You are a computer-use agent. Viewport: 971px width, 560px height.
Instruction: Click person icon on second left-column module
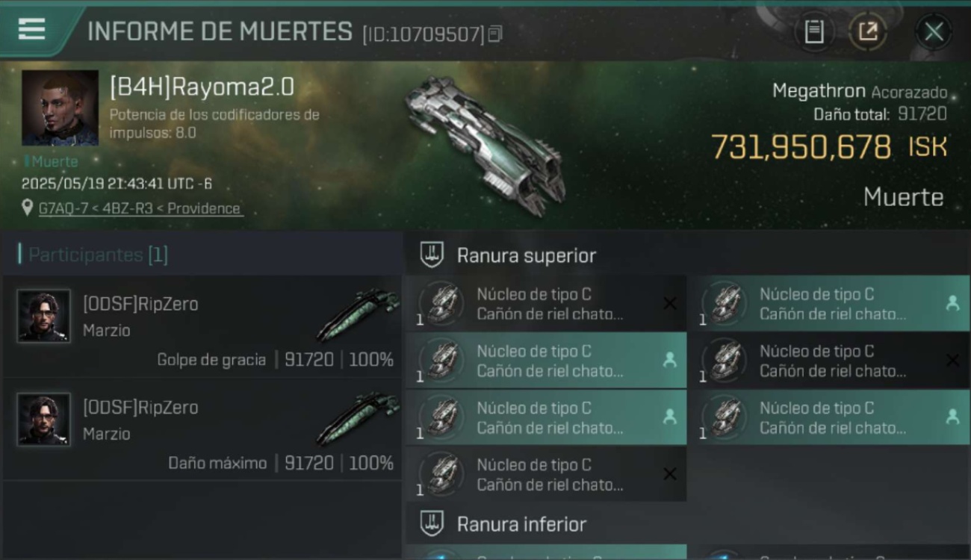[669, 360]
